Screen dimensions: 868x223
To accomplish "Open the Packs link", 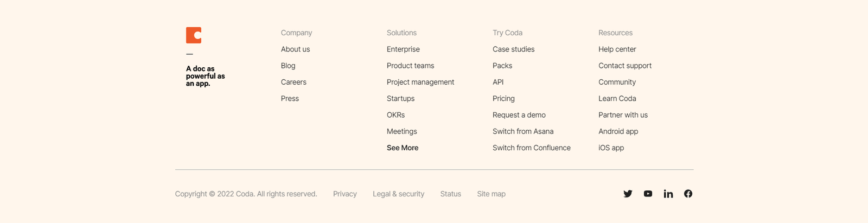I will pyautogui.click(x=502, y=66).
